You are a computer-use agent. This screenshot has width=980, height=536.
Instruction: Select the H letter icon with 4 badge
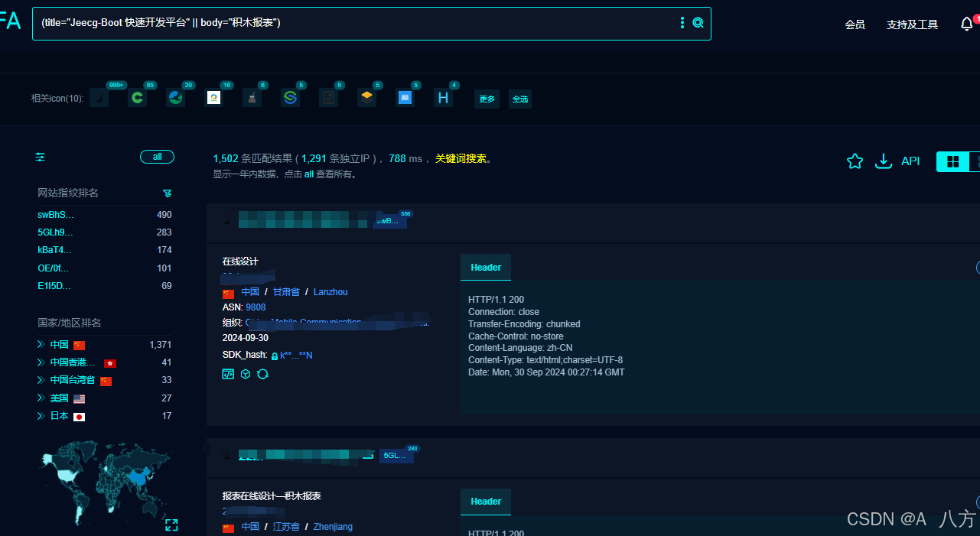[x=443, y=97]
